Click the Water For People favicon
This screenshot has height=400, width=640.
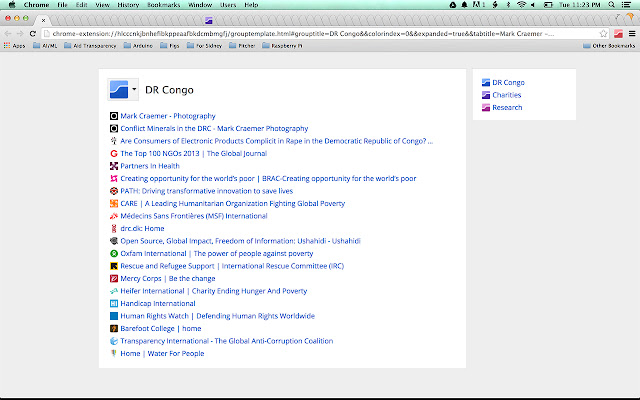point(113,353)
